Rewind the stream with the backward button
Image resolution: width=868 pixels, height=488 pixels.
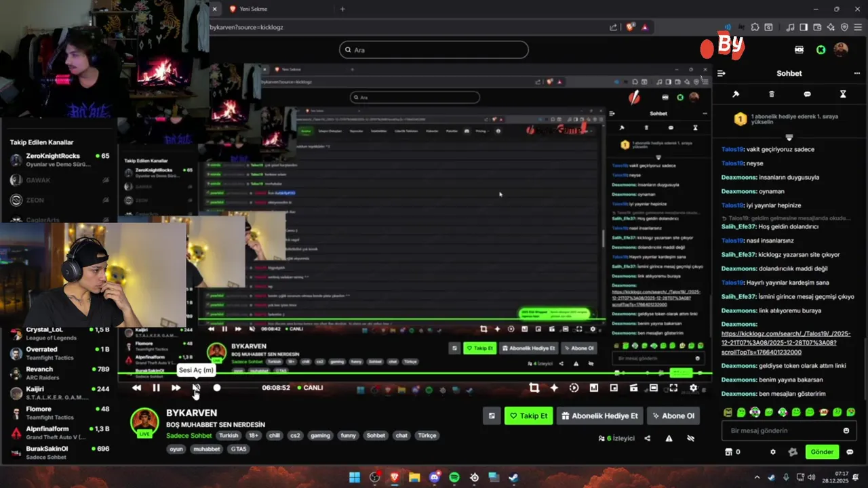click(136, 388)
